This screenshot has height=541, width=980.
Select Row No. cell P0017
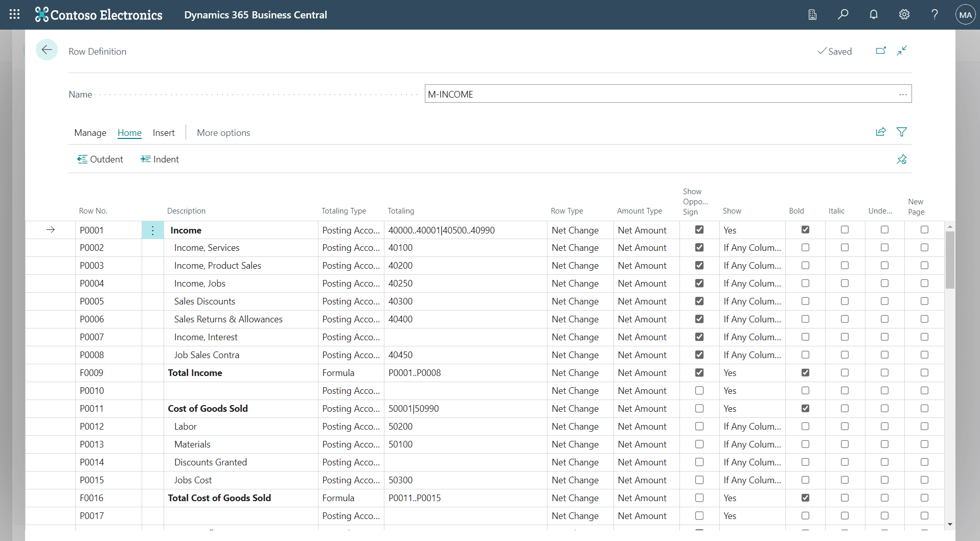[x=108, y=516]
